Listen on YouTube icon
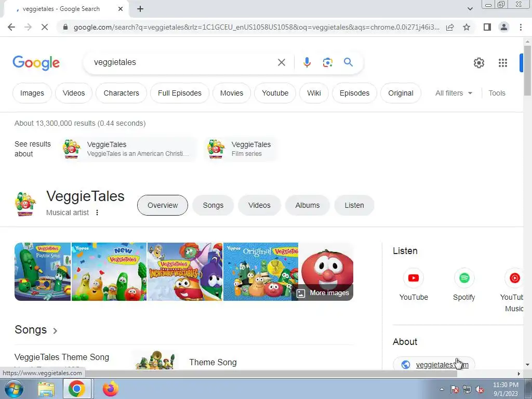 point(413,278)
